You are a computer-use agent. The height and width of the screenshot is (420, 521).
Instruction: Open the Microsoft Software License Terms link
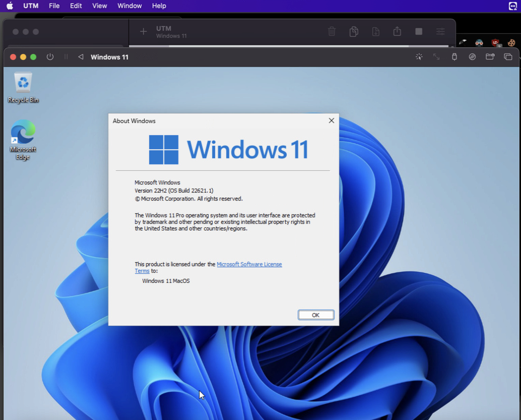point(249,264)
